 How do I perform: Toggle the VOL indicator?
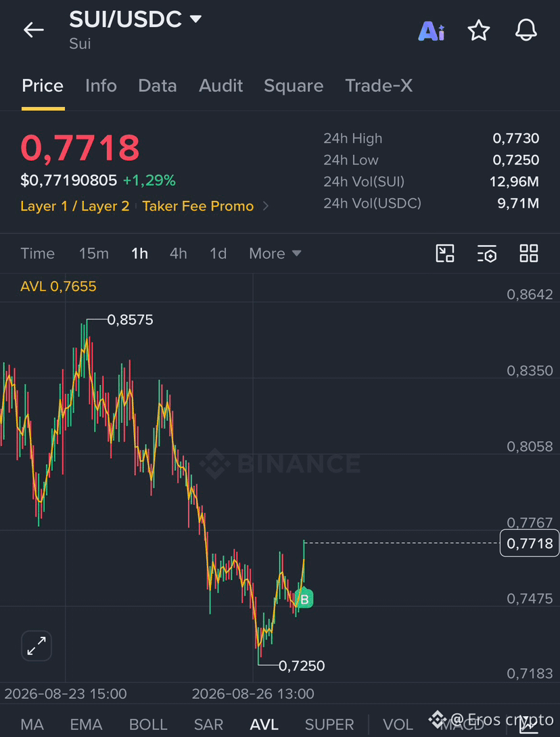coord(398,724)
